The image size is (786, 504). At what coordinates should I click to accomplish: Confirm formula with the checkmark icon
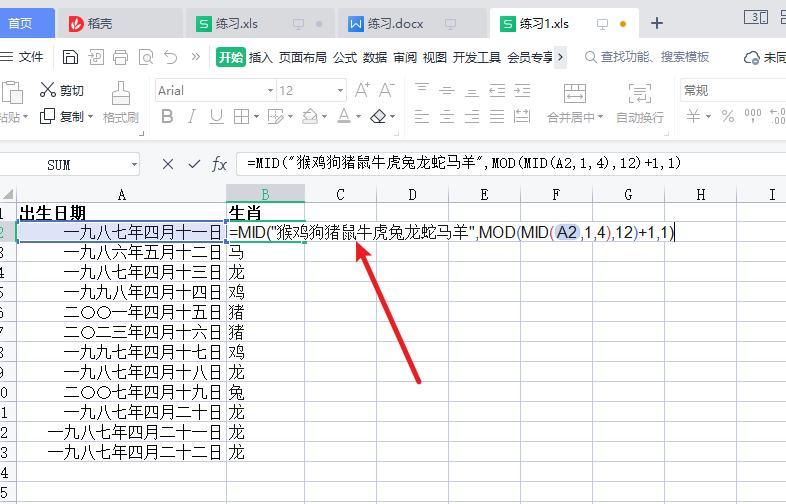click(x=194, y=164)
